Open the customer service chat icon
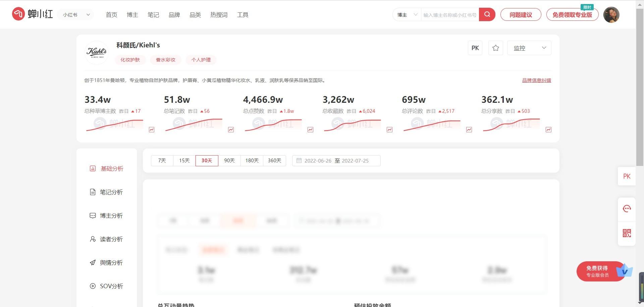644x307 pixels. coord(627,209)
